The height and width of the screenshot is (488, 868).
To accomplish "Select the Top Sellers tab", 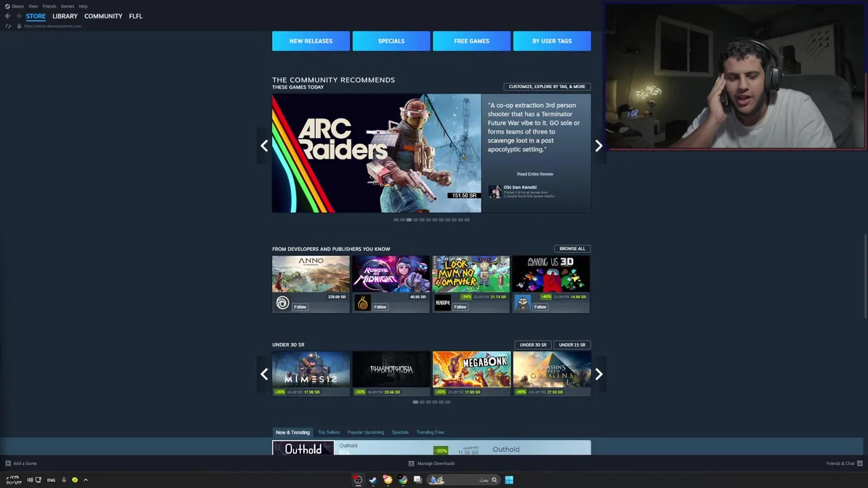I will click(x=329, y=432).
